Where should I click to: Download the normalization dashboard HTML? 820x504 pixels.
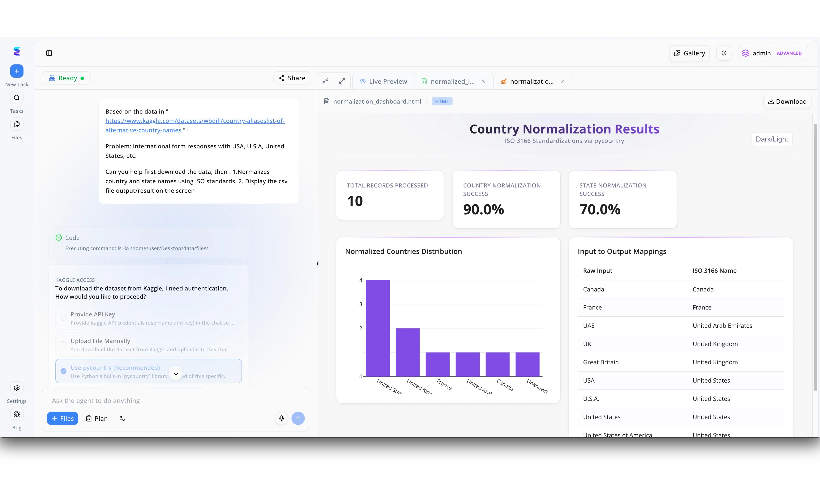point(787,101)
